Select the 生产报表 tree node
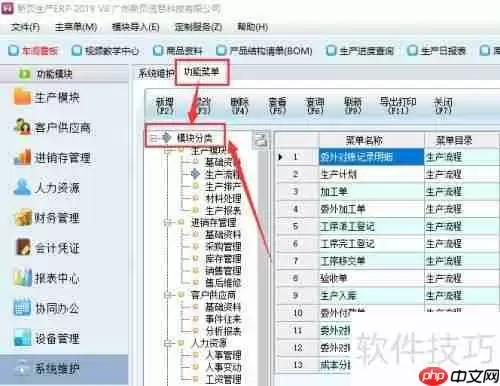500x386 pixels. tap(223, 211)
